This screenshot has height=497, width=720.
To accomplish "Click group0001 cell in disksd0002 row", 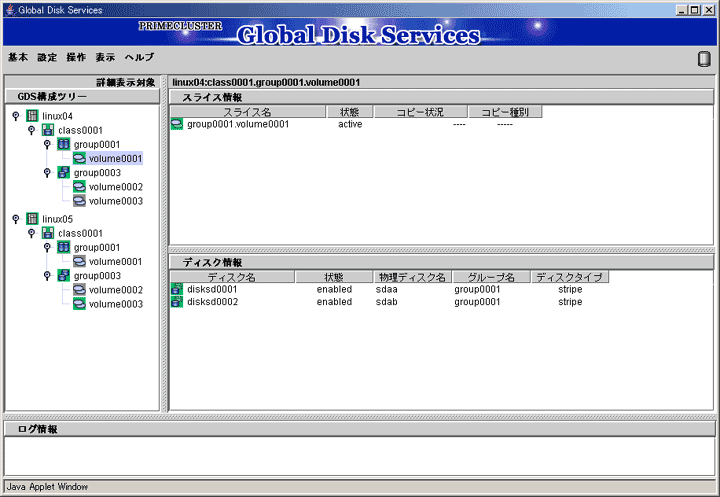I will (x=477, y=302).
